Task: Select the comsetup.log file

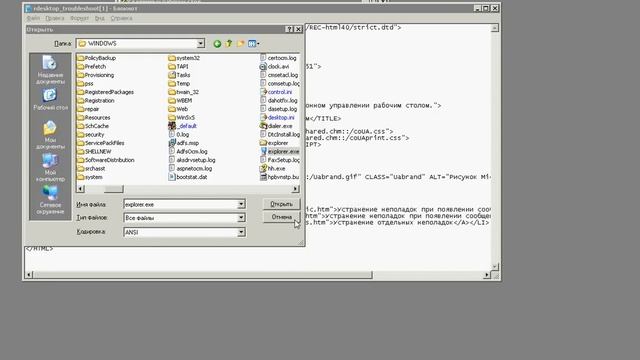Action: pyautogui.click(x=280, y=84)
